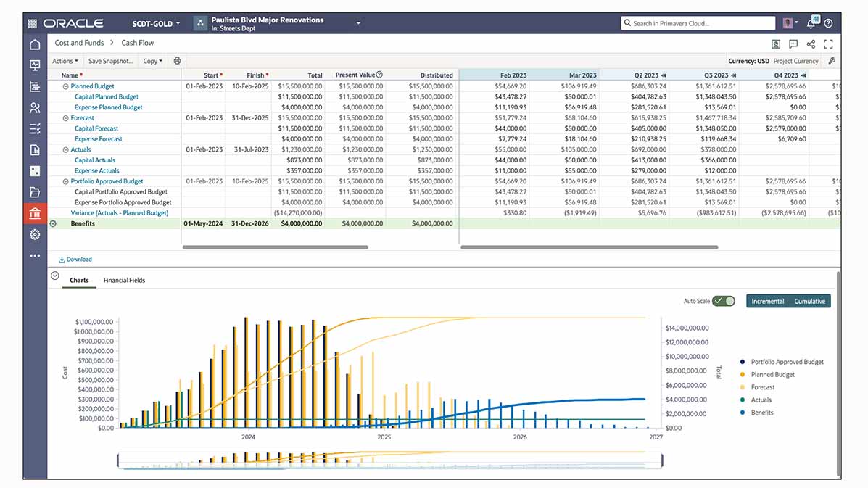
Task: Open the wrench settings icon
Action: 831,61
